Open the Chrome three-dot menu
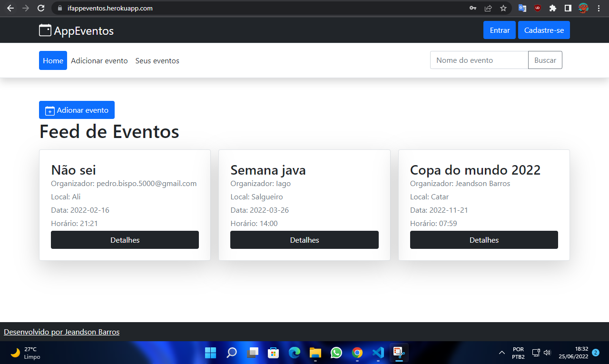The height and width of the screenshot is (364, 609). click(599, 8)
